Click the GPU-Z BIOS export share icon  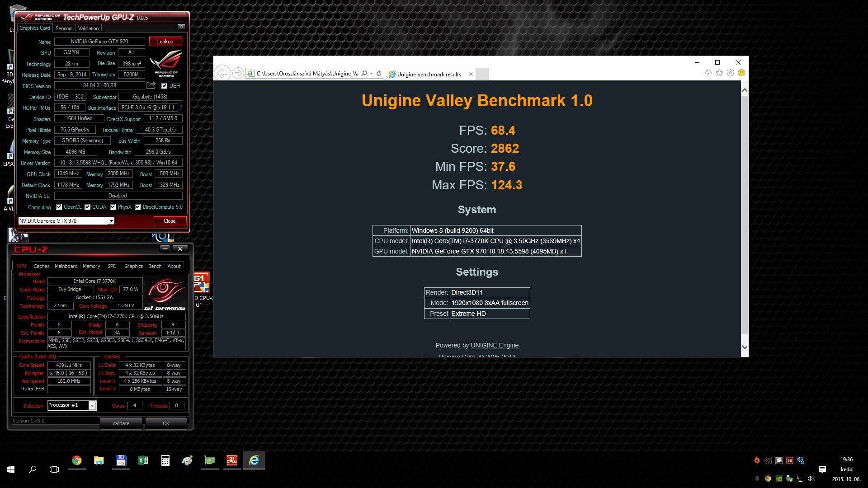click(x=151, y=85)
